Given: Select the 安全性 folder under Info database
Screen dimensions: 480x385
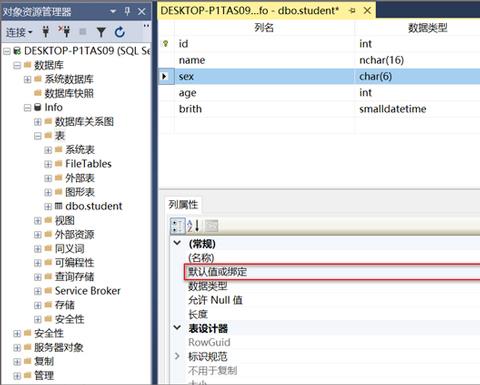Looking at the screenshot, I should 69,319.
